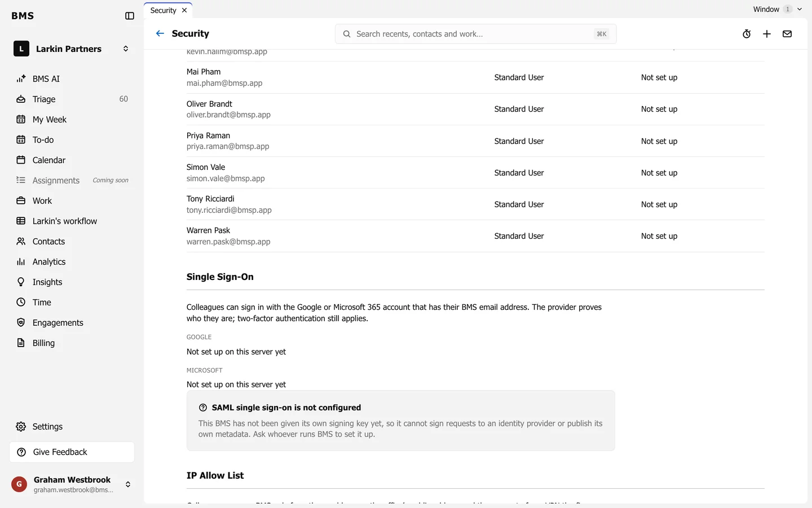Open Calendar from sidebar
The height and width of the screenshot is (508, 812).
coord(72,160)
